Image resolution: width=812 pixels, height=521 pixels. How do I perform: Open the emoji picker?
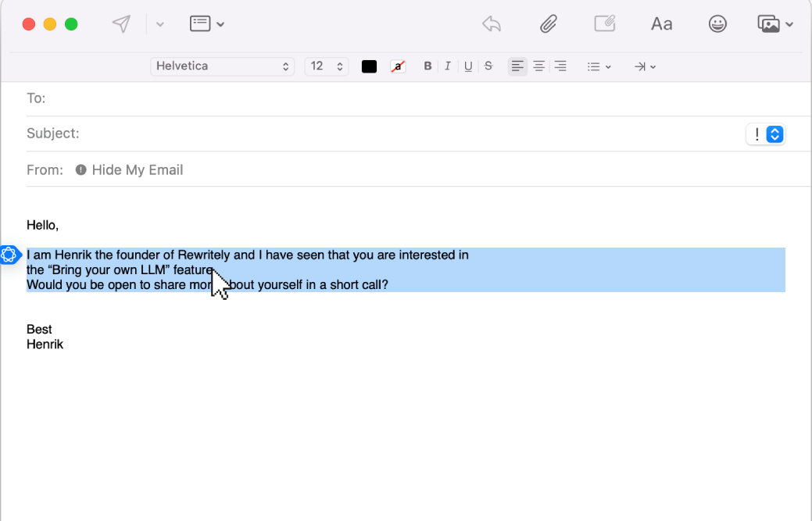pyautogui.click(x=717, y=23)
